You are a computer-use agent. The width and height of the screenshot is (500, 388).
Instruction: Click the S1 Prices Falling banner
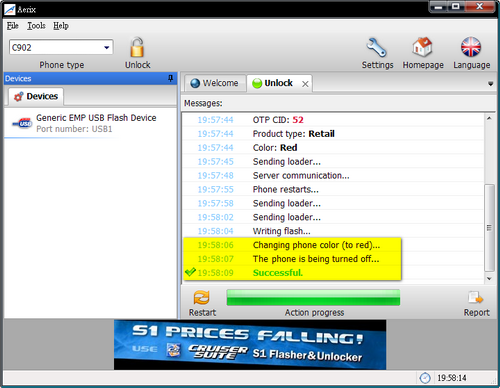(250, 345)
